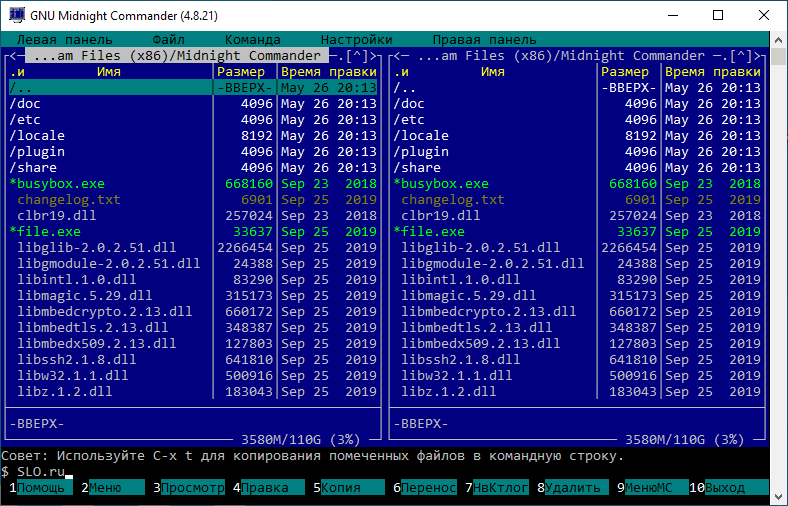The width and height of the screenshot is (788, 506).
Task: Select clbr19.dll in left panel
Action: point(193,216)
